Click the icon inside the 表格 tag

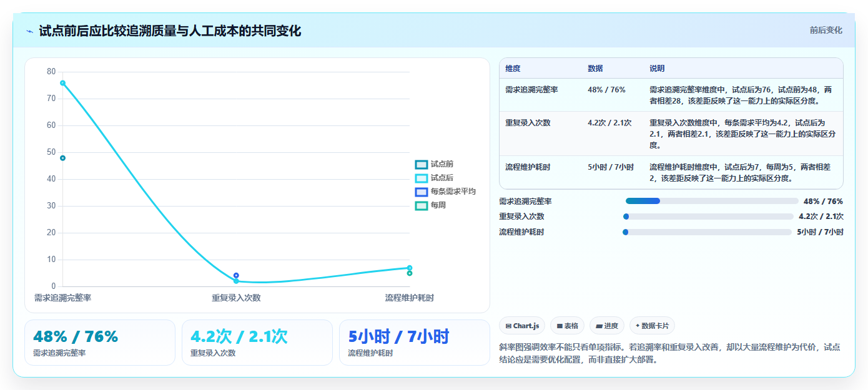click(x=560, y=326)
